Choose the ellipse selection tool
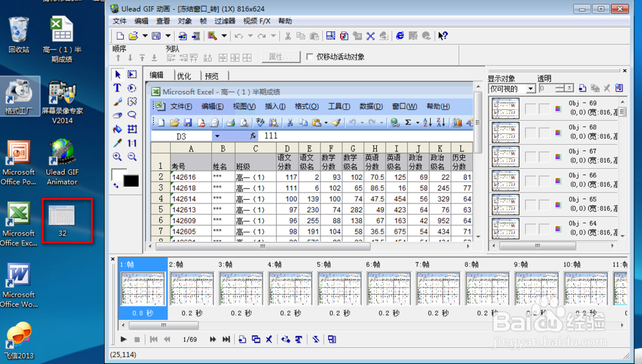Image resolution: width=642 pixels, height=364 pixels. [132, 87]
